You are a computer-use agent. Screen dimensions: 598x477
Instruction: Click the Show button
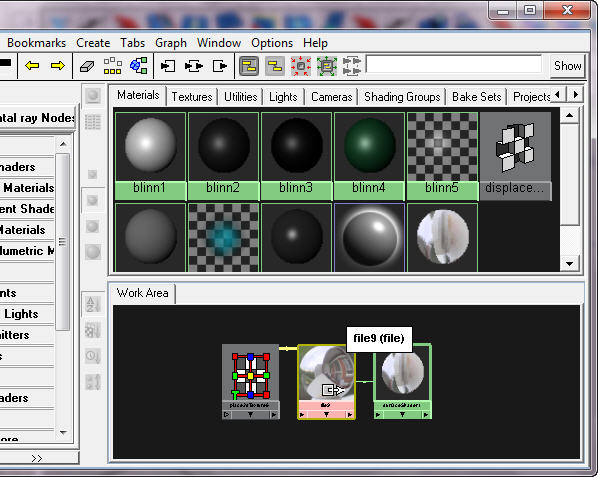[567, 66]
